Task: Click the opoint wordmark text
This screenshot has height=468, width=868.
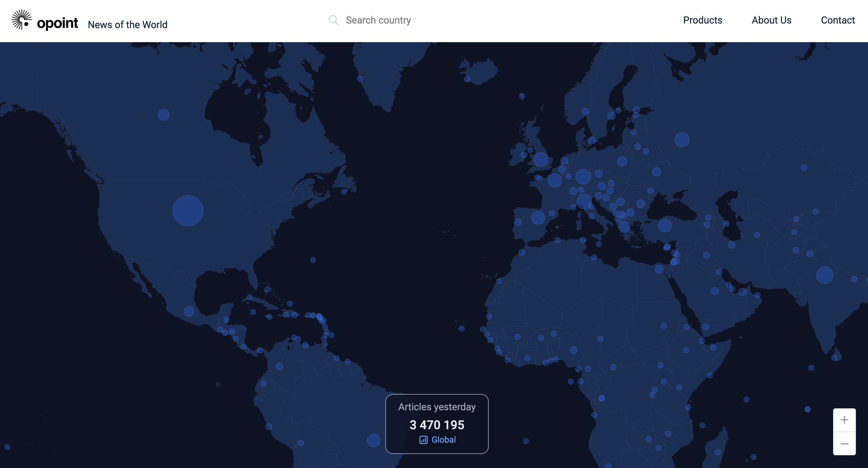Action: point(57,23)
